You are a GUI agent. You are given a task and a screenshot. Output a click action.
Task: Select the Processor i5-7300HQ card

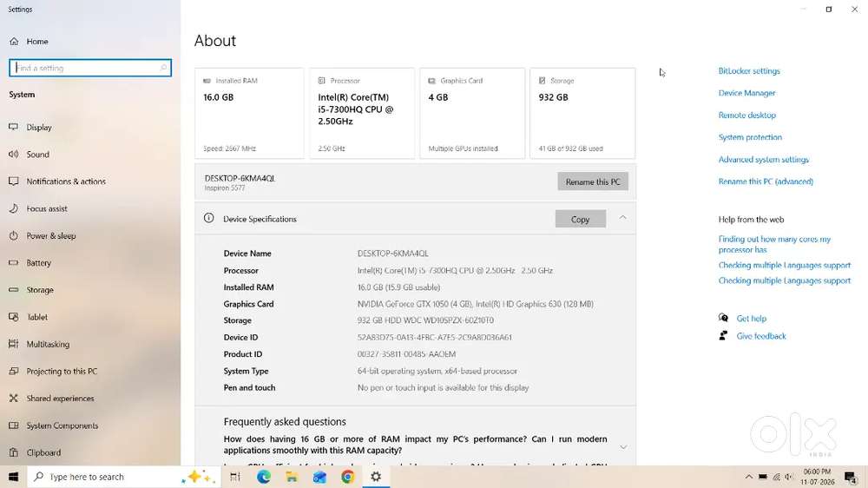[x=361, y=114]
